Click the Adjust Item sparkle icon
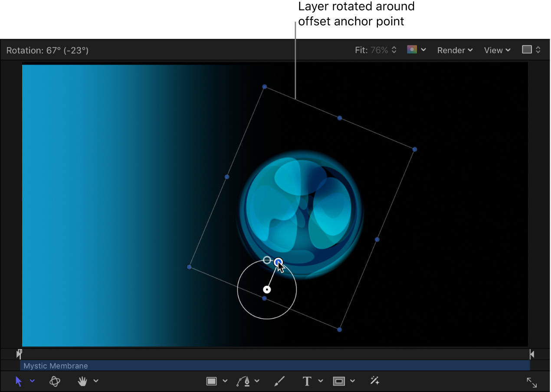Image resolution: width=551 pixels, height=392 pixels. pos(374,381)
